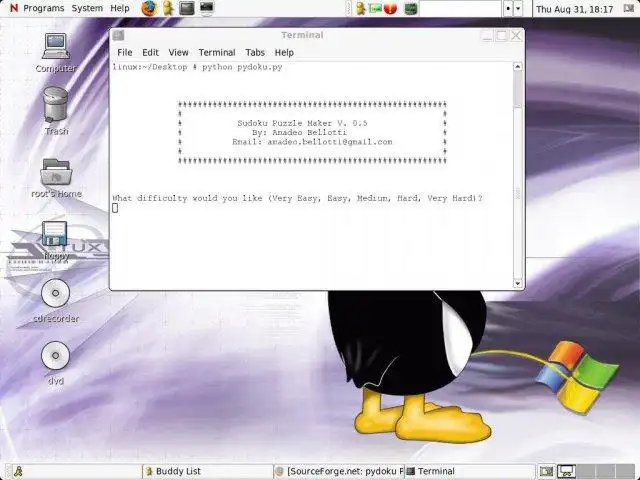Click the Terminal taskbar button
Screen dimensions: 640x480
pos(469,471)
